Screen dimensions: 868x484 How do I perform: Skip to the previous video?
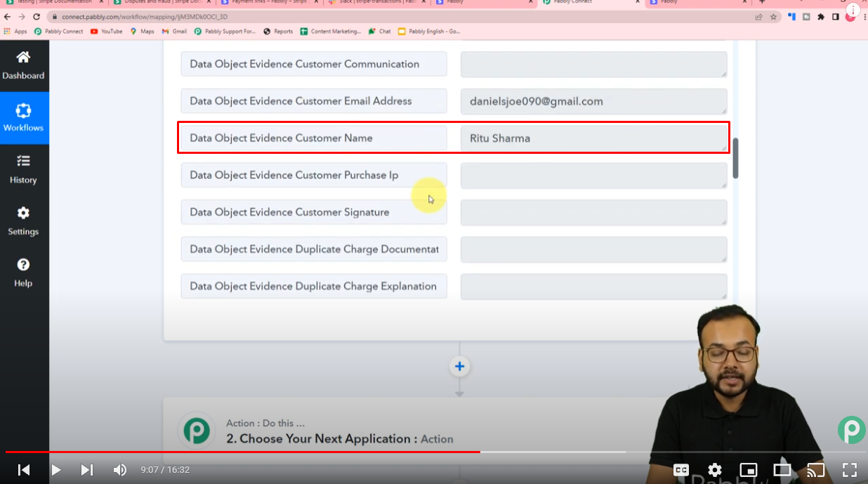[24, 470]
